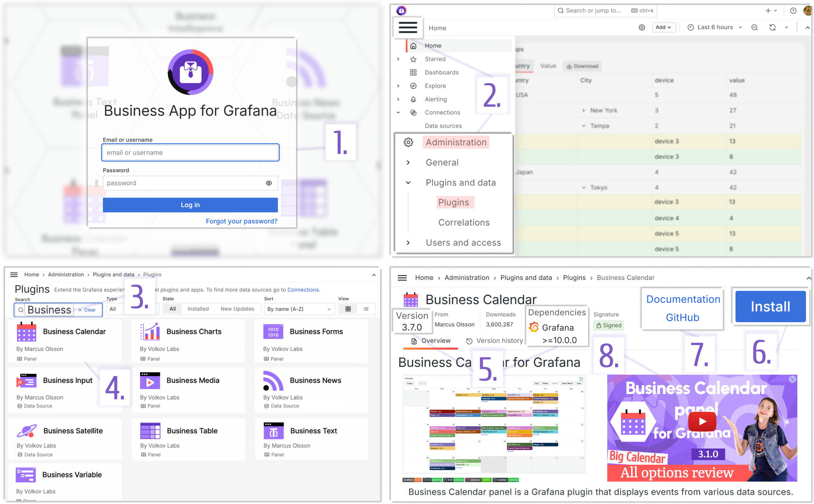This screenshot has width=814, height=504.
Task: Click Administration breadcrumb in Business Calendar page
Action: pyautogui.click(x=466, y=278)
